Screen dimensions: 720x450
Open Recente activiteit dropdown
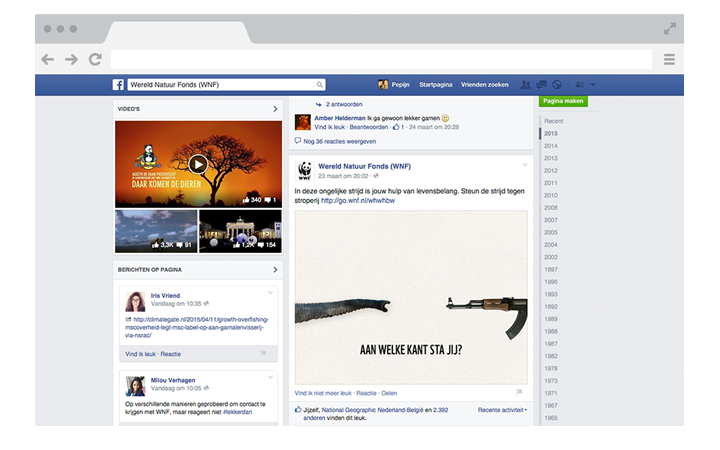point(502,410)
